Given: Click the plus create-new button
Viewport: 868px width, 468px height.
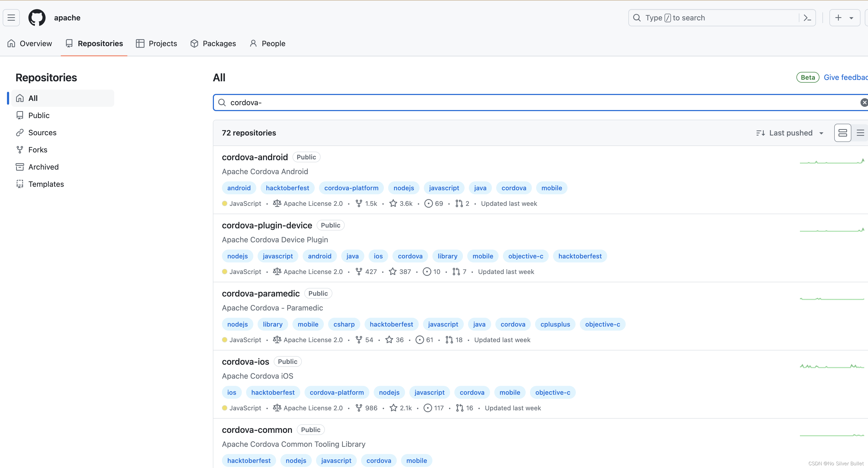Looking at the screenshot, I should coord(838,17).
